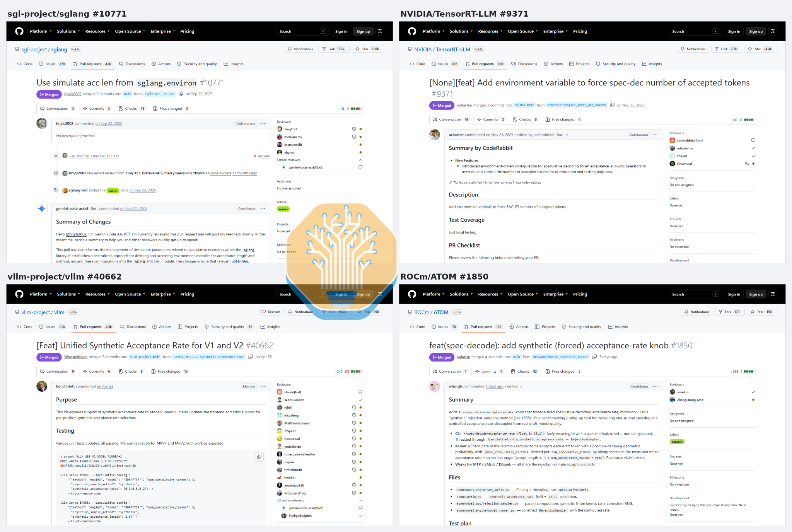Open the three-dot menu on gemini-code-assist's comment
The height and width of the screenshot is (532, 792).
point(263,209)
